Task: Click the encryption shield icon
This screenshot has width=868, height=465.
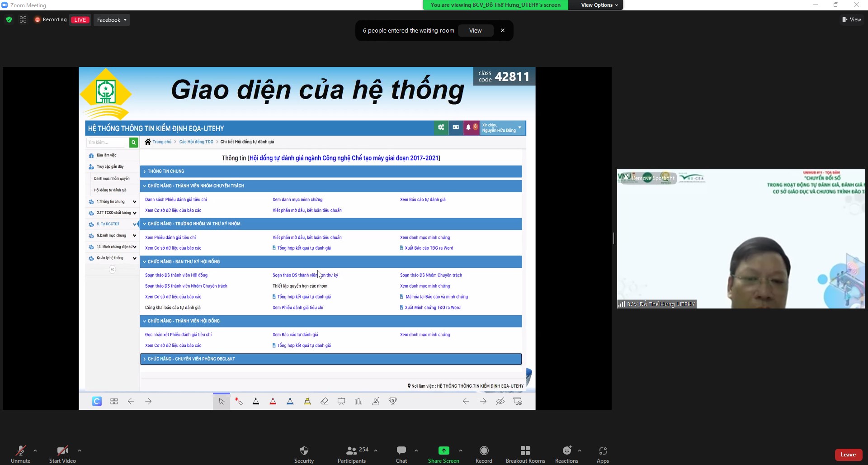Action: point(9,20)
